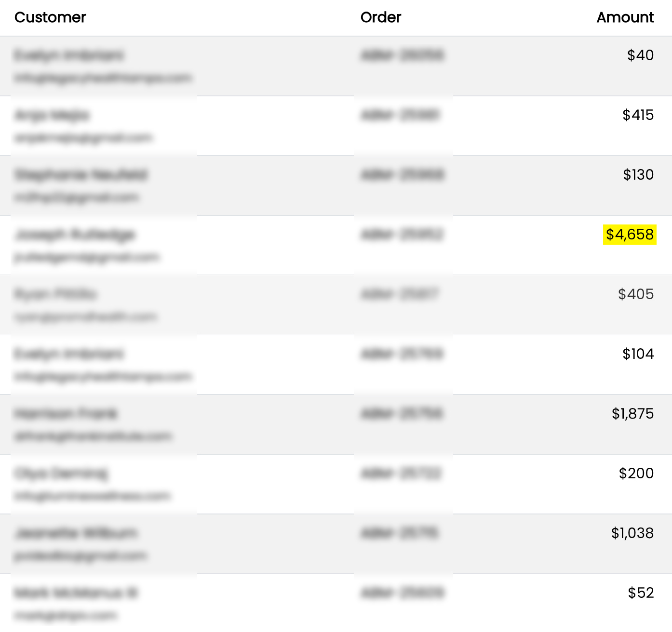Select the customer name in the $1,038 row

click(x=76, y=533)
